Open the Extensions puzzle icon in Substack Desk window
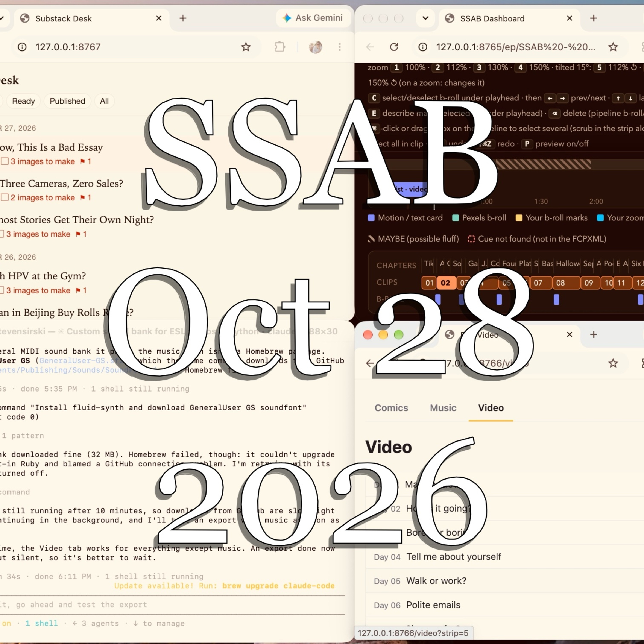 coord(280,47)
